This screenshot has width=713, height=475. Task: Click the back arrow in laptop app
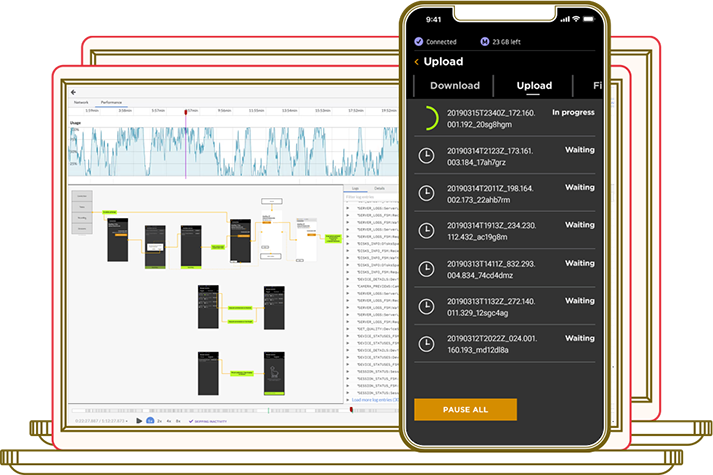click(74, 92)
